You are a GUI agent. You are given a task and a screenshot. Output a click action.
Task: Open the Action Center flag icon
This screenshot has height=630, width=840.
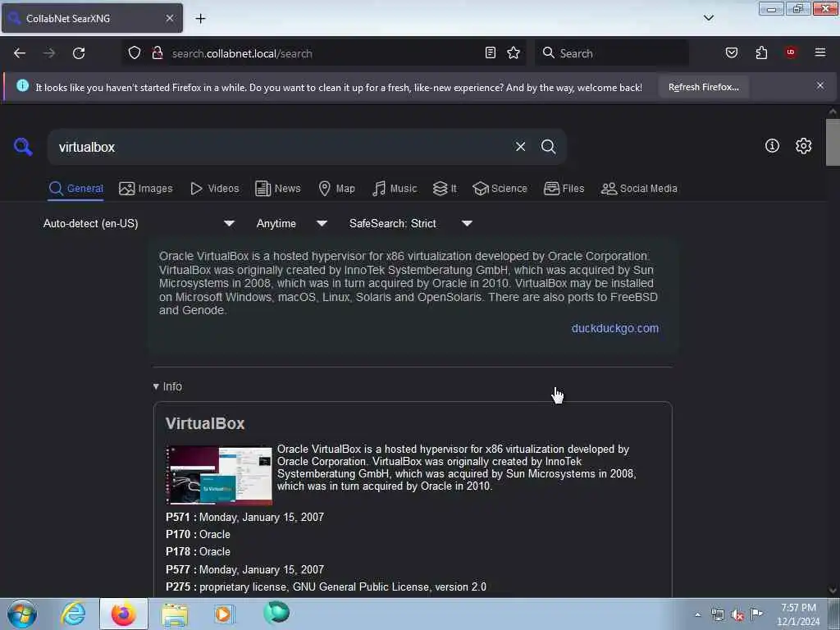pyautogui.click(x=756, y=614)
